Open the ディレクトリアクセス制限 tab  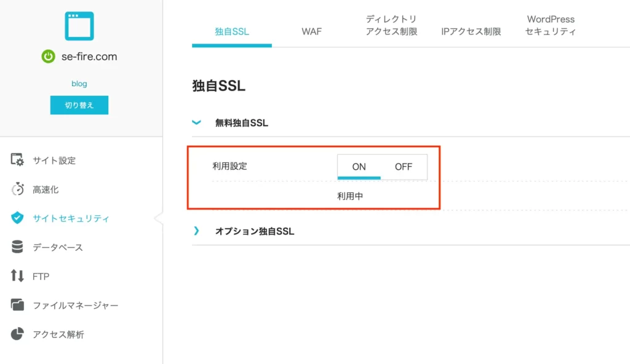(391, 25)
